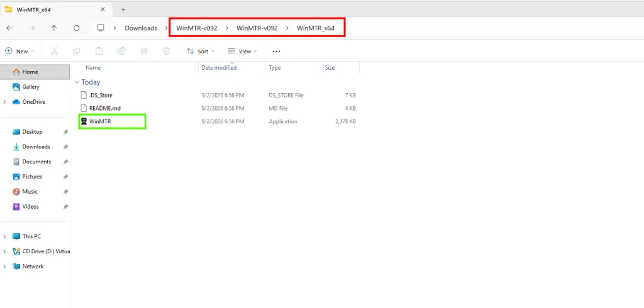The height and width of the screenshot is (308, 644).
Task: Click the pin icon next to Videos
Action: pos(65,207)
